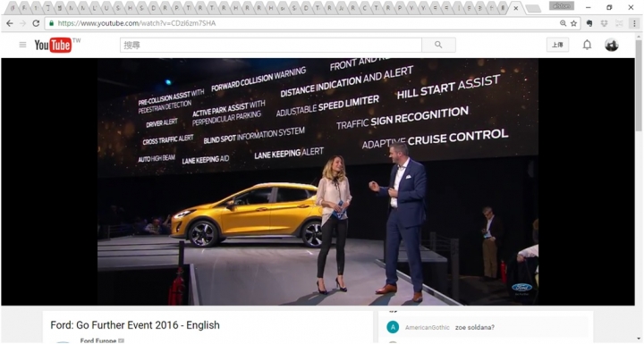Go back to previous page
The width and height of the screenshot is (644, 344).
tap(10, 23)
